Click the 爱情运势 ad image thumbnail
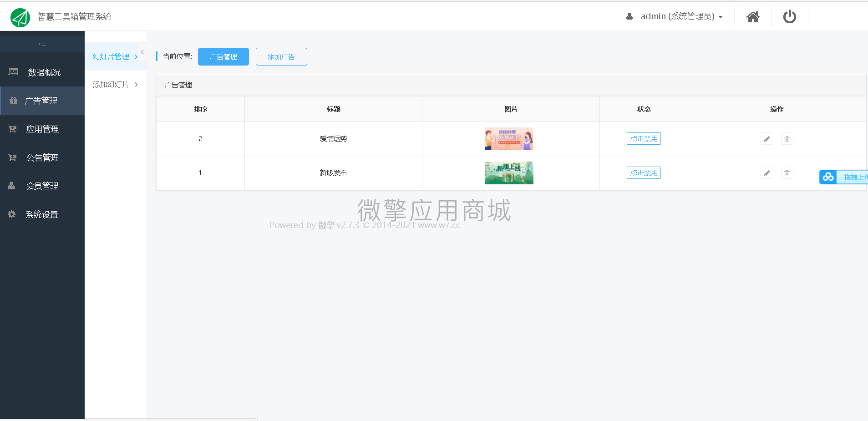Screen dimensions: 868x421 (509, 138)
